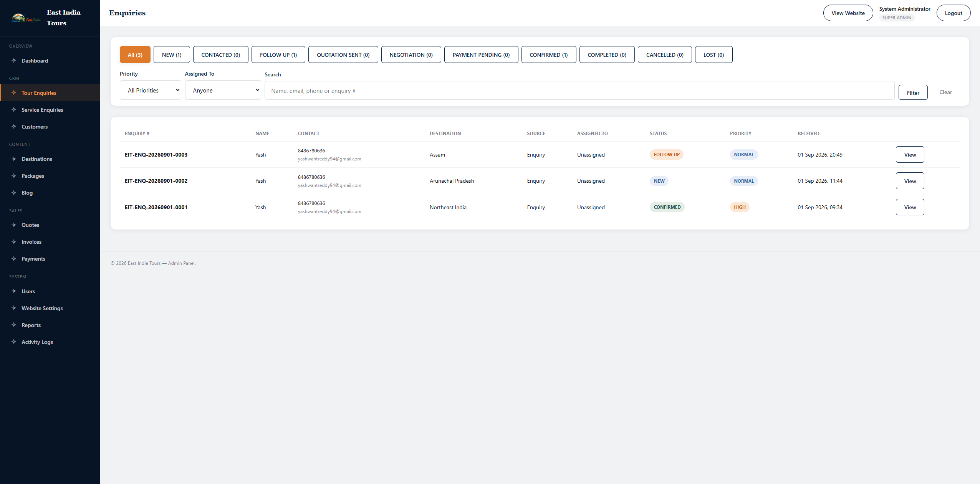Click the Payments sidebar icon
Image resolution: width=980 pixels, height=484 pixels.
14,258
